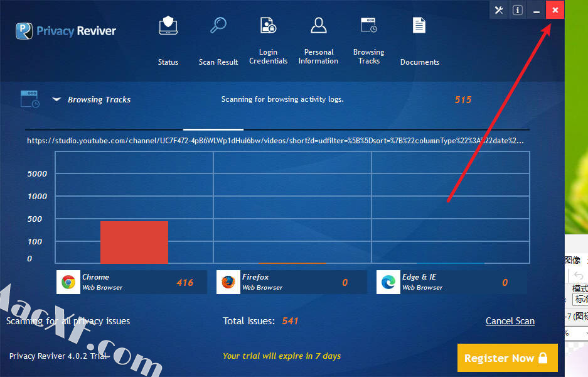Click the Edge & IE browser icon
The image size is (588, 377).
coord(388,282)
